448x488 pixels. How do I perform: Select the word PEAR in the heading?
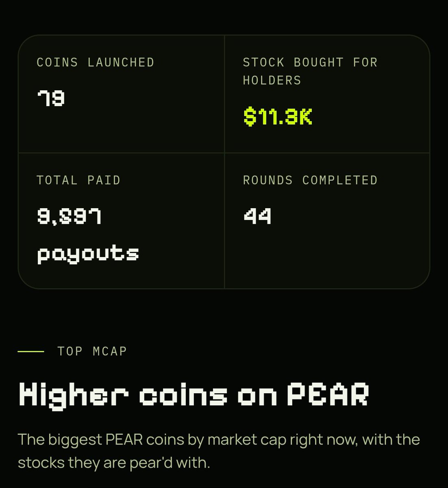328,394
